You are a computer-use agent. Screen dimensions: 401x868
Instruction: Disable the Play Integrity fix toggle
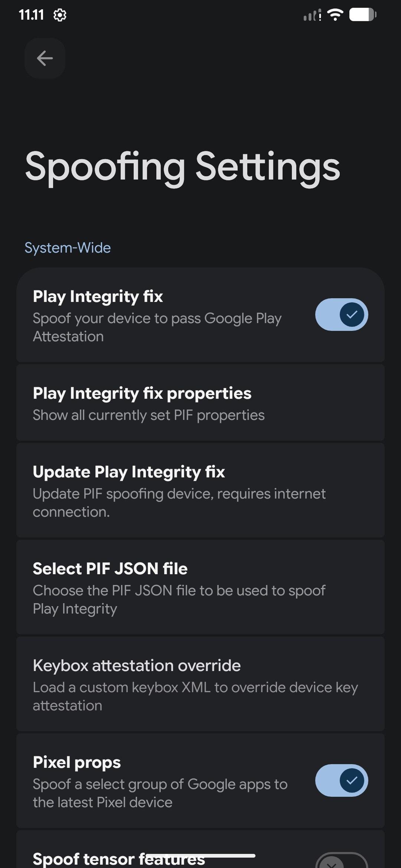(x=341, y=315)
